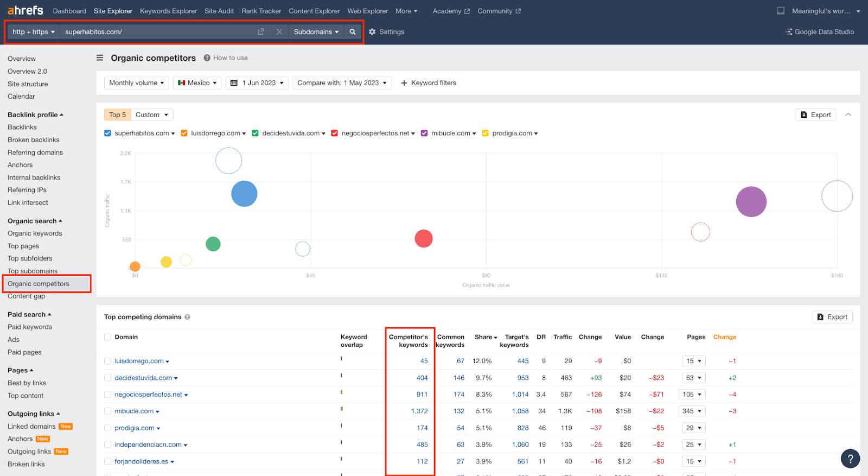Open the help question mark bubble
Viewport: 868px width, 476px height.
tap(850, 459)
